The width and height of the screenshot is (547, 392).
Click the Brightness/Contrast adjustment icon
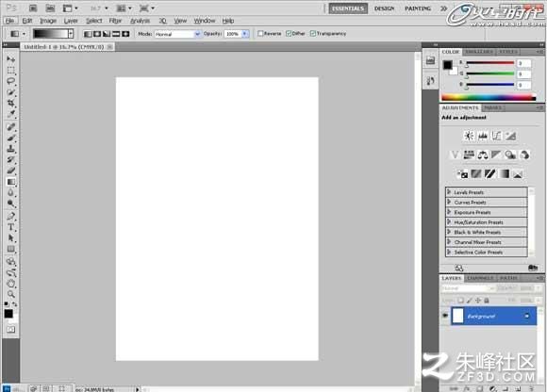(x=469, y=136)
